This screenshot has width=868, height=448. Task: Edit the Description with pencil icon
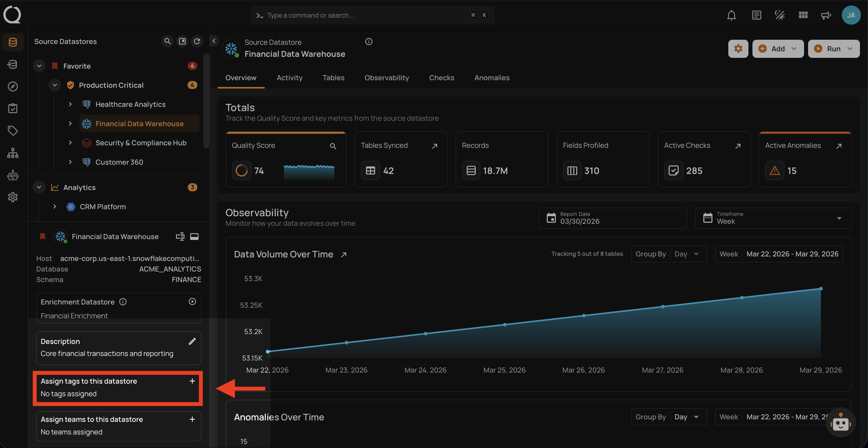(x=192, y=341)
